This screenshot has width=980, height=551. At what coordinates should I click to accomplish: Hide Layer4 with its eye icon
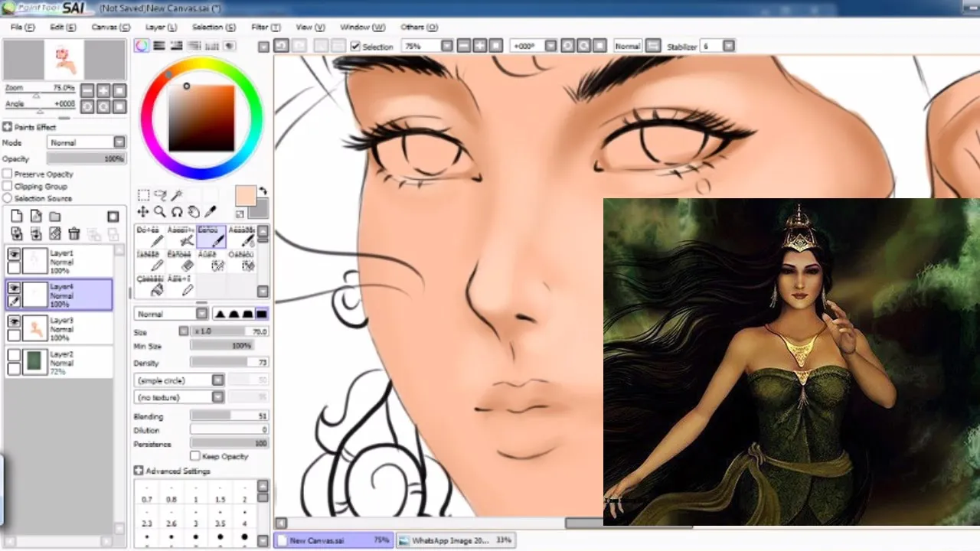tap(14, 289)
